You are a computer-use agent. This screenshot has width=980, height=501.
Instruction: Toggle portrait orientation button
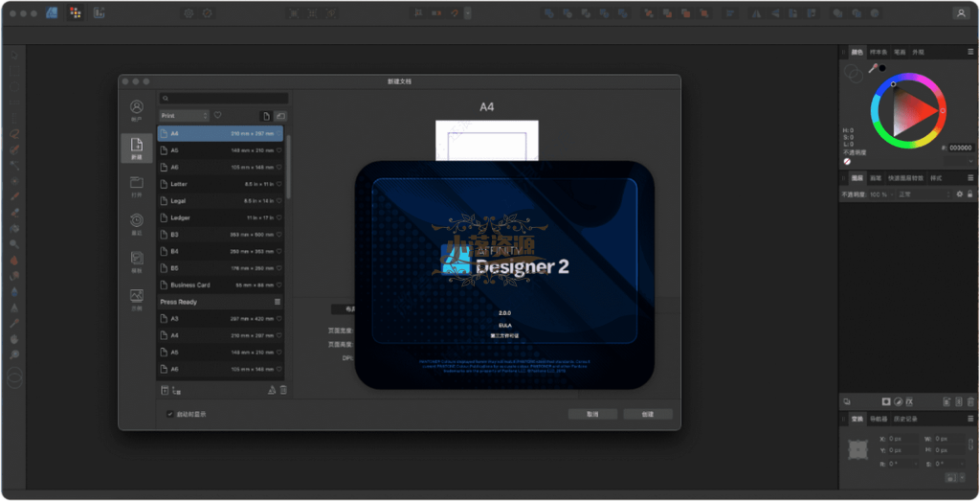tap(266, 116)
